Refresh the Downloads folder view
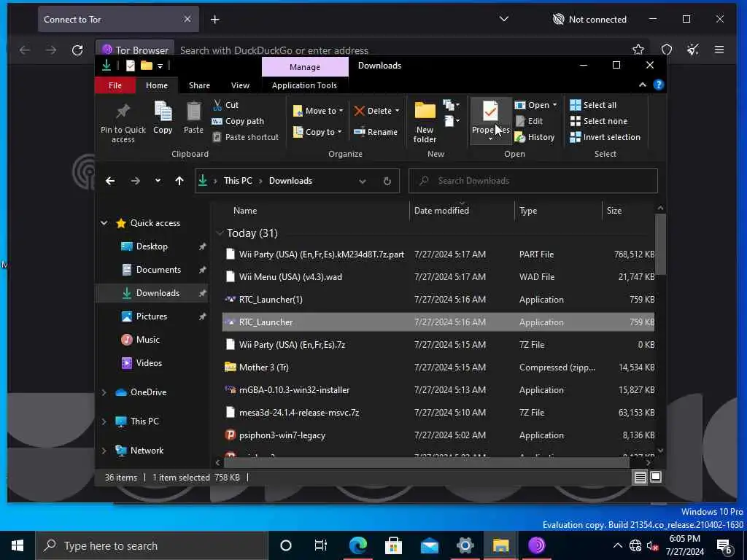747x560 pixels. (387, 181)
